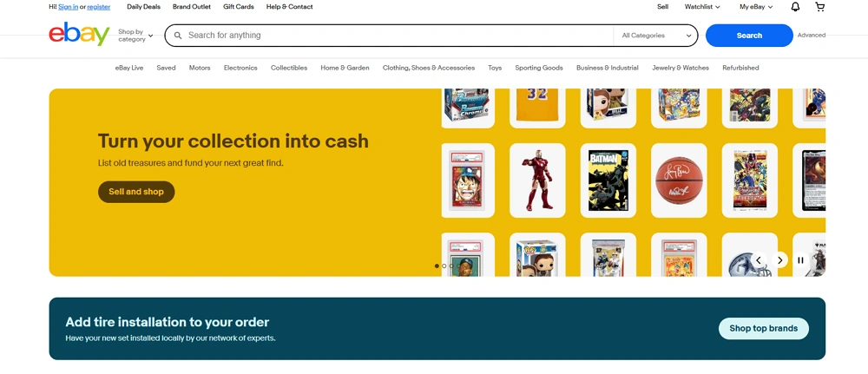Viewport: 868px width, 374px height.
Task: Open the All Categories dropdown
Action: click(656, 36)
